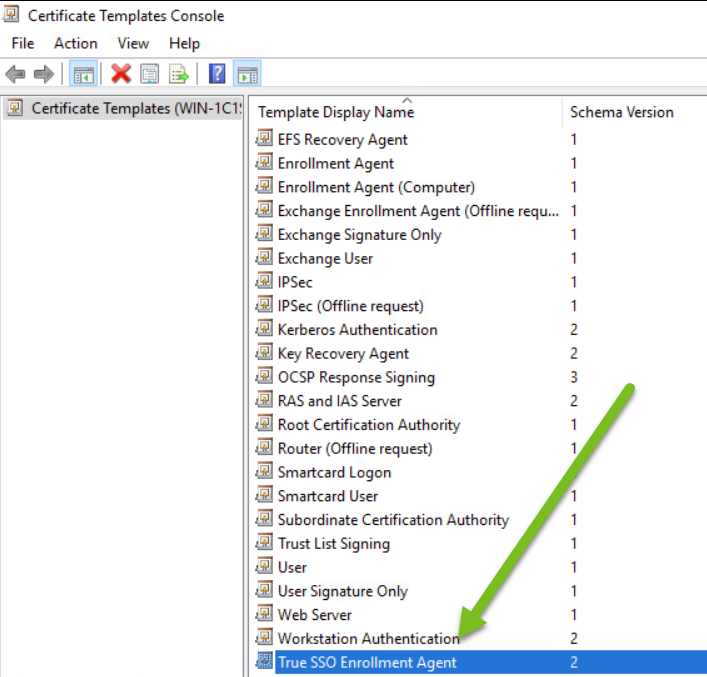Viewport: 707px width, 677px height.
Task: Toggle Show/Hide Action Pane icon
Action: click(247, 74)
